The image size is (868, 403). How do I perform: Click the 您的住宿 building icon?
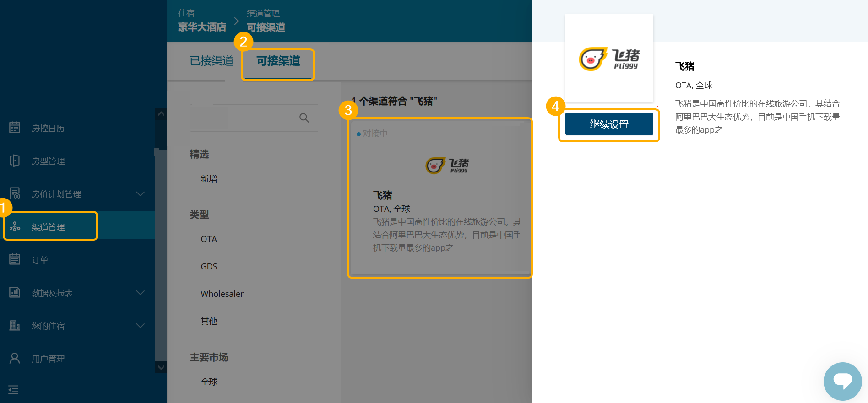pos(15,325)
